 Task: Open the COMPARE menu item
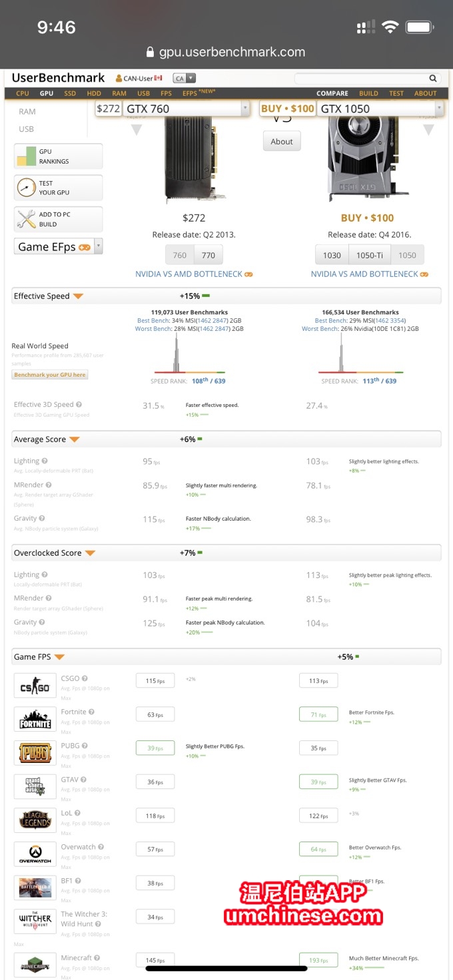(x=332, y=94)
